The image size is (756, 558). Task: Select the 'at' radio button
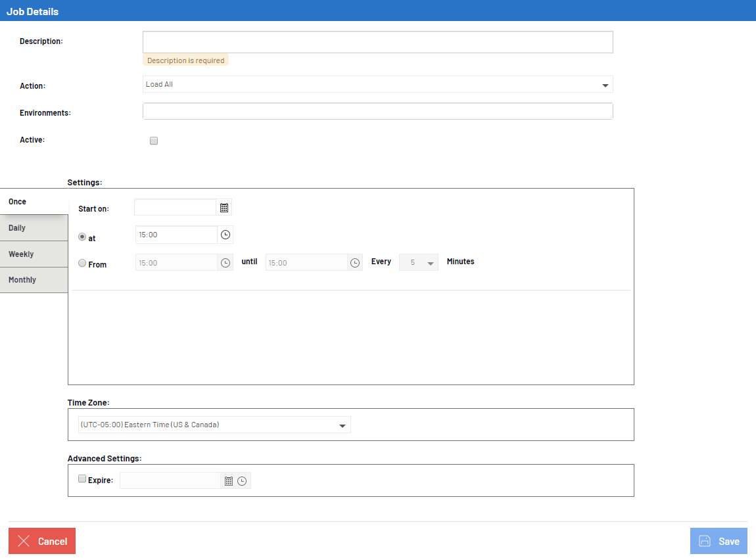pyautogui.click(x=82, y=237)
